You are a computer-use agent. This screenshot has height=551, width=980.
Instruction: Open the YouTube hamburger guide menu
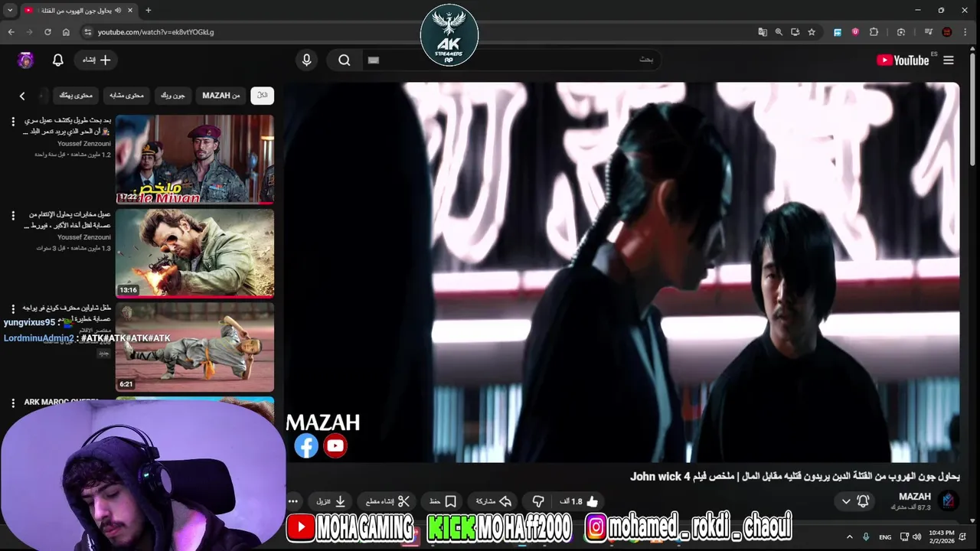click(949, 60)
